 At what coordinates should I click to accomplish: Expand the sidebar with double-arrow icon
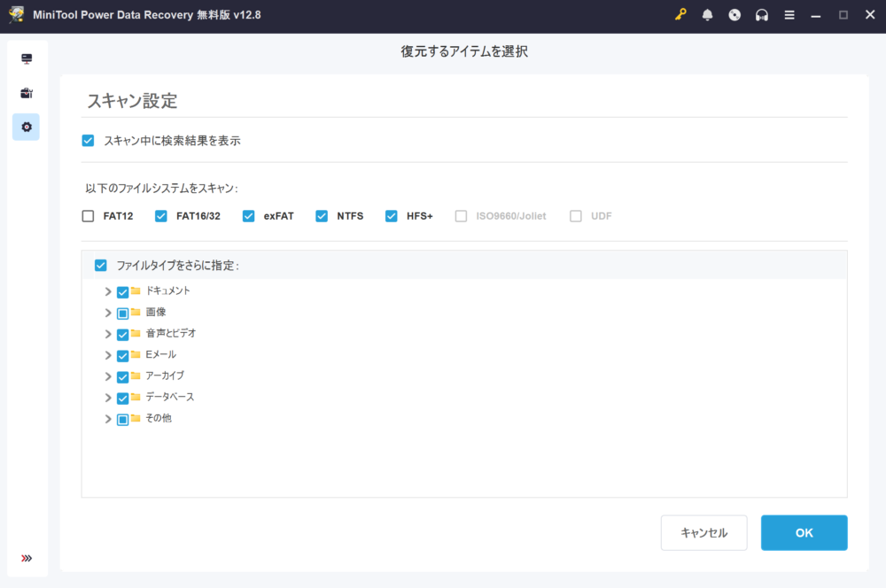tap(27, 558)
